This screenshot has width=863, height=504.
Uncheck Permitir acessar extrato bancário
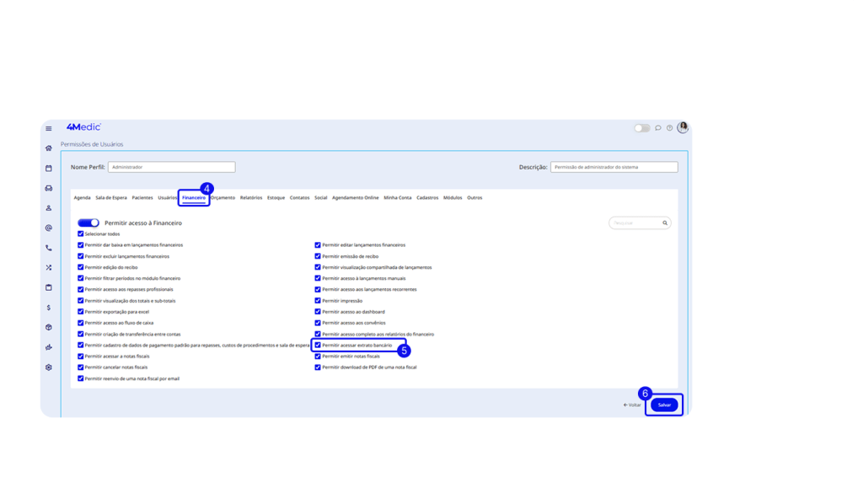pyautogui.click(x=318, y=346)
